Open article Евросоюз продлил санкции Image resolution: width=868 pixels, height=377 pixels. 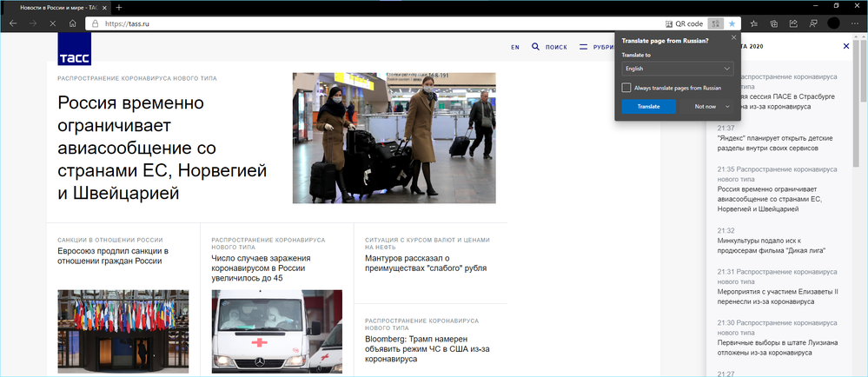(x=113, y=255)
